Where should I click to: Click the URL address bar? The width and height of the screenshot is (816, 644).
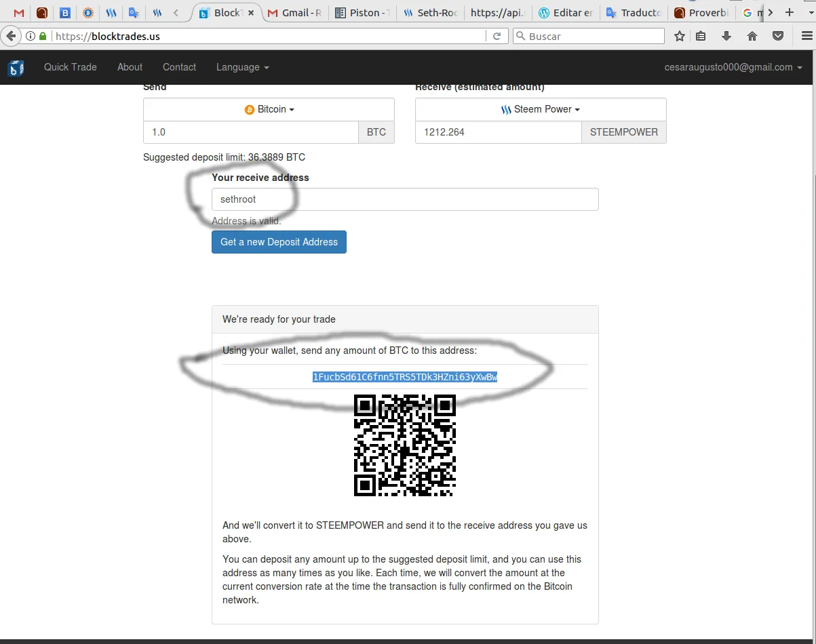pos(268,36)
